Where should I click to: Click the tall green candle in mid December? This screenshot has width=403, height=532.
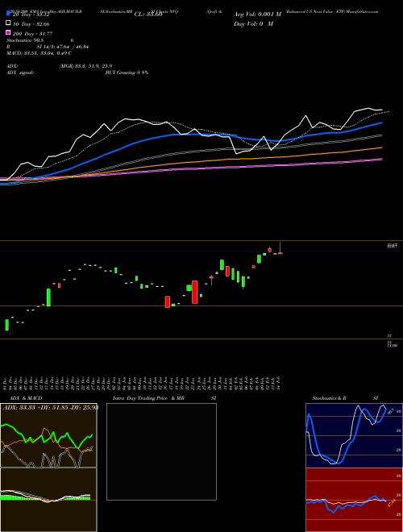[48, 297]
